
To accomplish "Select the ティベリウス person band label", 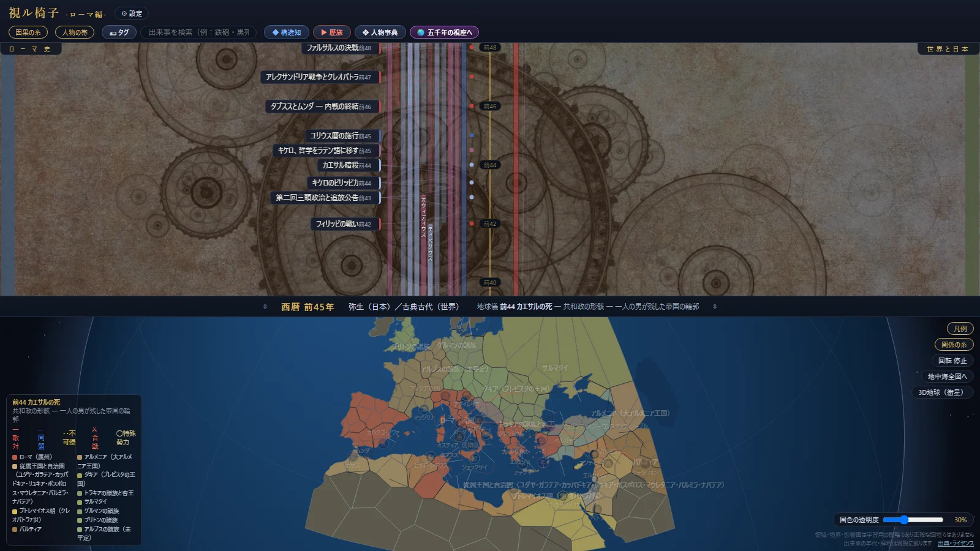I will coord(430,243).
